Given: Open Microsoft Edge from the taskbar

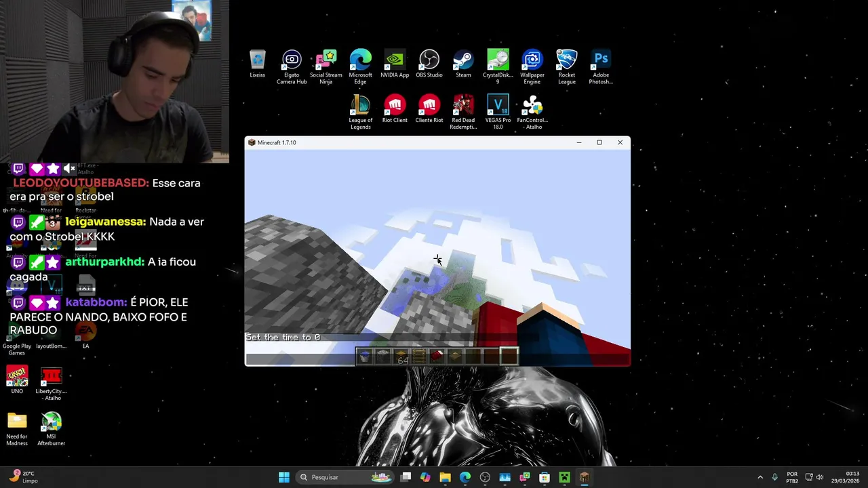Looking at the screenshot, I should tap(465, 477).
